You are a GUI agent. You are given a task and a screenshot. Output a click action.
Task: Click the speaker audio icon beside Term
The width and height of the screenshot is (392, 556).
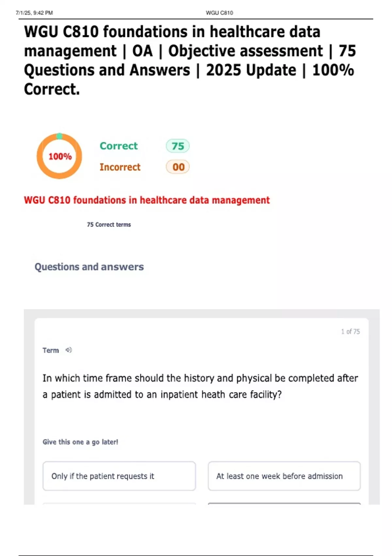tap(69, 350)
